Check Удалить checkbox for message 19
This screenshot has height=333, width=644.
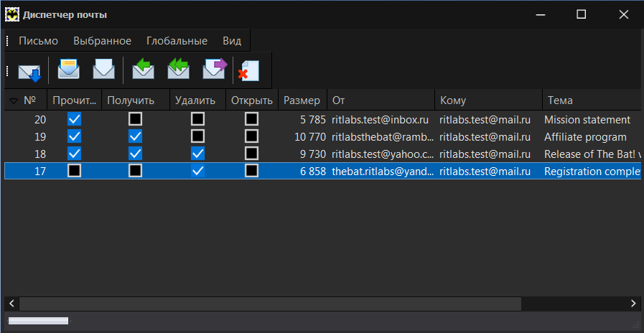(x=197, y=136)
